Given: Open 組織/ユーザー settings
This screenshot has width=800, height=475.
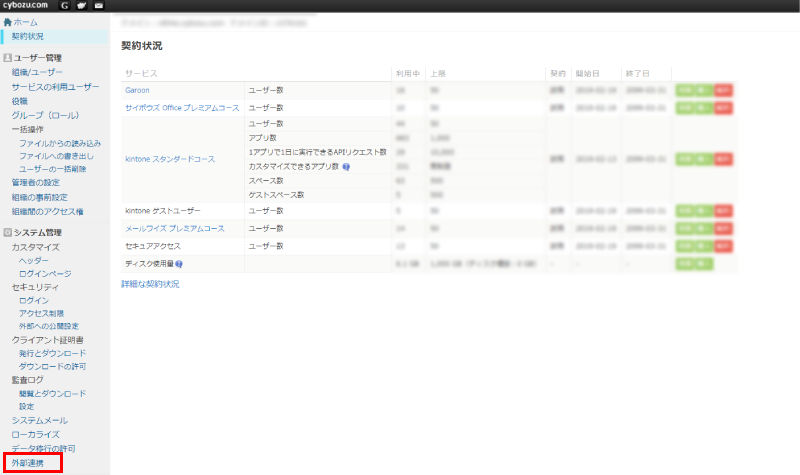Looking at the screenshot, I should click(x=37, y=72).
